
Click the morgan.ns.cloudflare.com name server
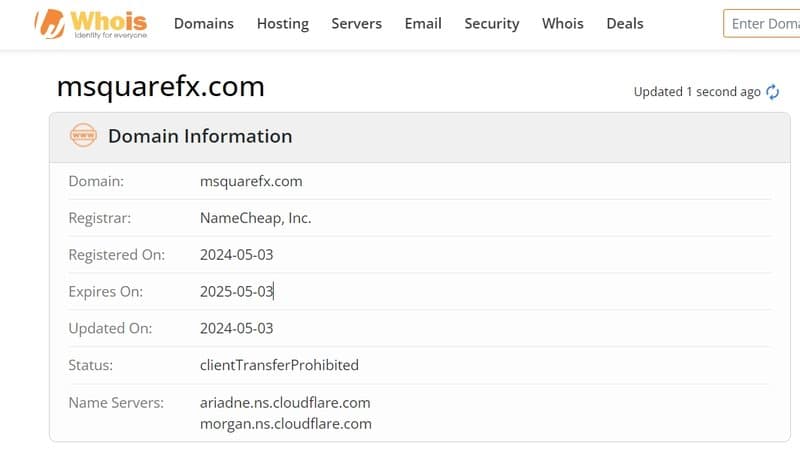pos(286,423)
